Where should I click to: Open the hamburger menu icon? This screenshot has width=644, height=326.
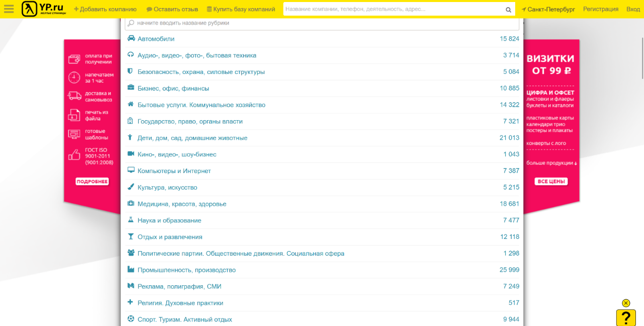click(x=9, y=9)
